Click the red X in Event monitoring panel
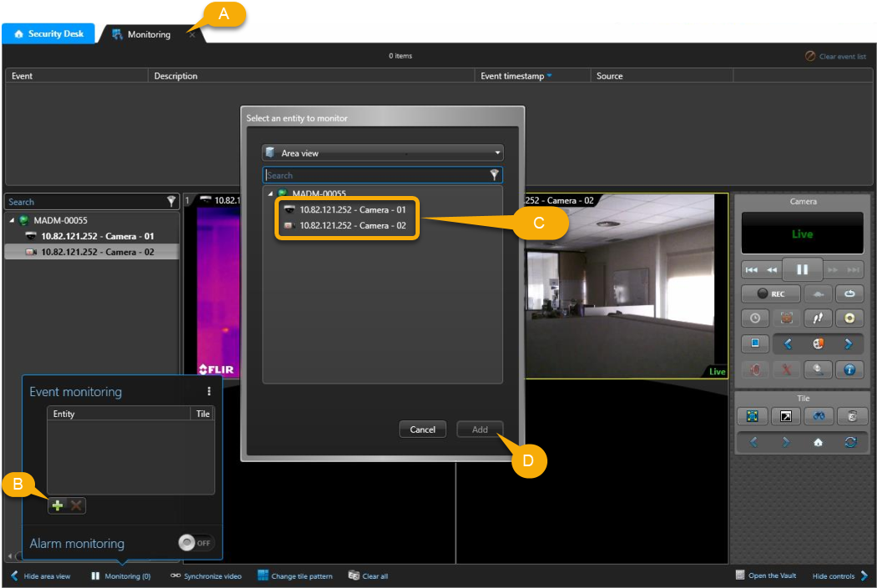The image size is (877, 588). tap(75, 505)
